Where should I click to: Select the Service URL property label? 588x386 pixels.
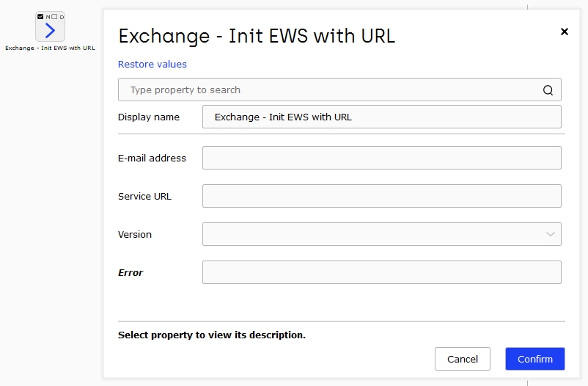coord(144,197)
